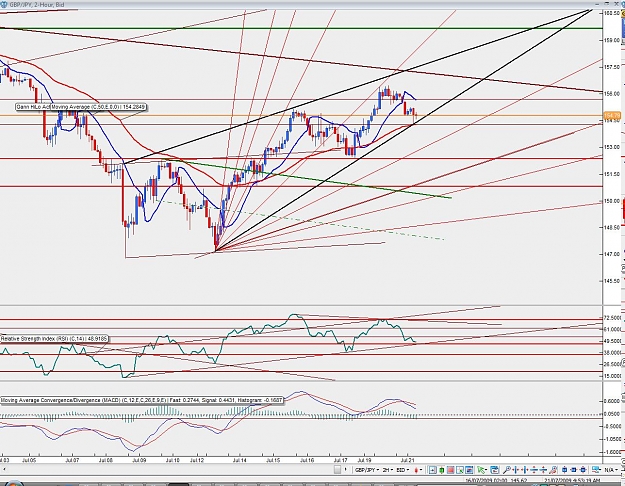
Task: Click the 150.00 price axis label
Action: point(612,201)
